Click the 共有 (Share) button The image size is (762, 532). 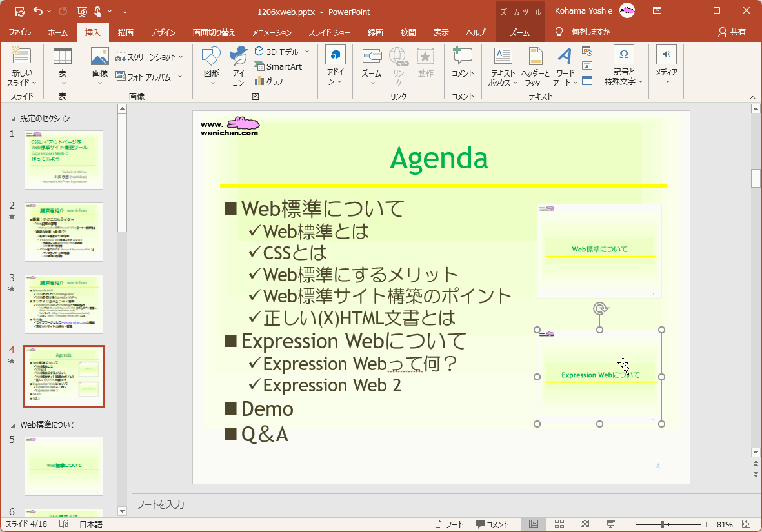click(732, 32)
